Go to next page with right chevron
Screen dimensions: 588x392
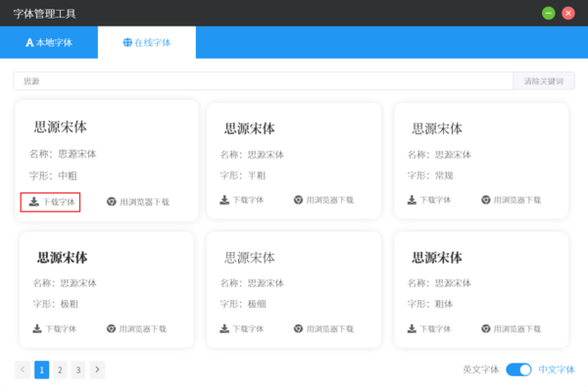pyautogui.click(x=97, y=369)
